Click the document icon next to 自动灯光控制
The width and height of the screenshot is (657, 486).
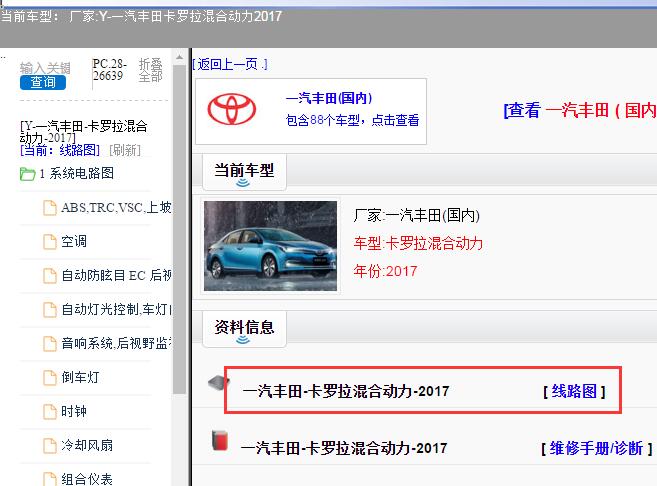pyautogui.click(x=50, y=310)
